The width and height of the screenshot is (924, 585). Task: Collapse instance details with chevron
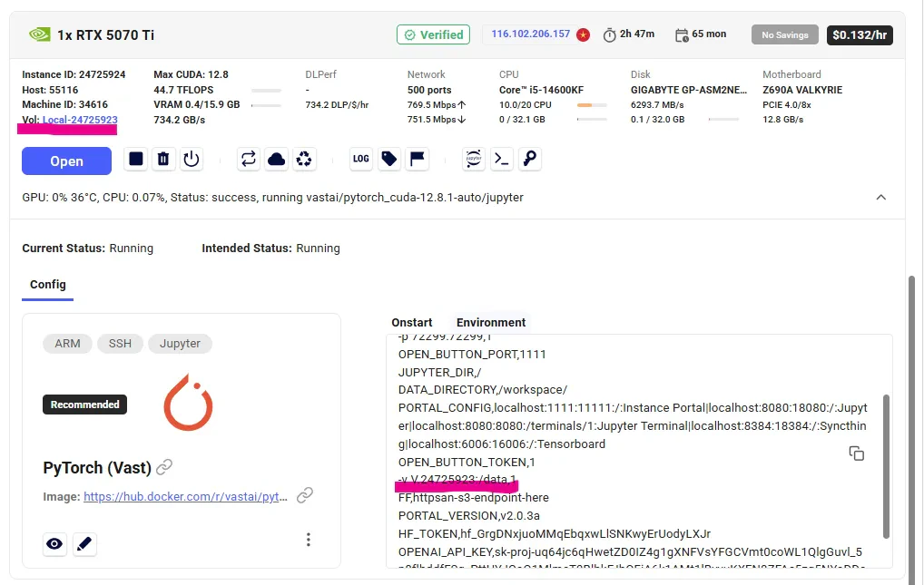click(x=881, y=198)
